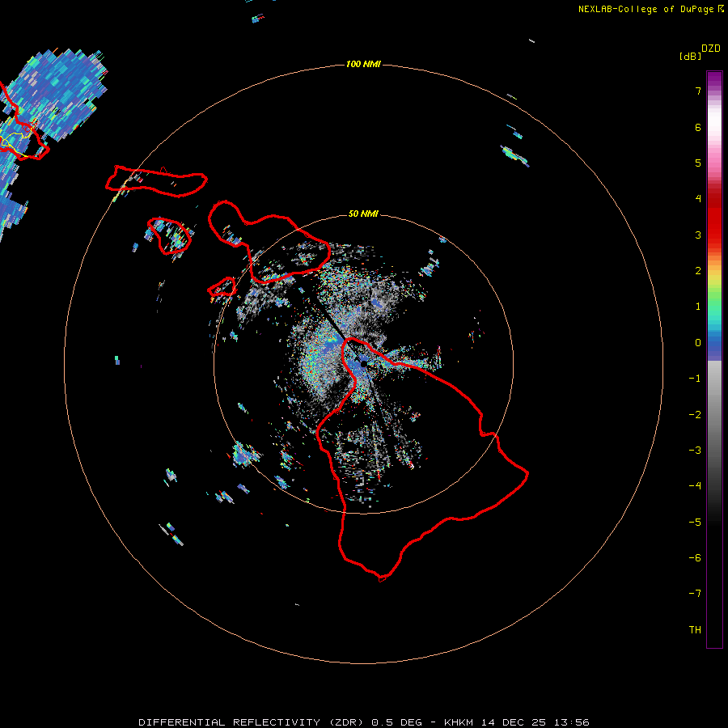Click the [dB] unit label
728x728 pixels.
click(x=690, y=56)
